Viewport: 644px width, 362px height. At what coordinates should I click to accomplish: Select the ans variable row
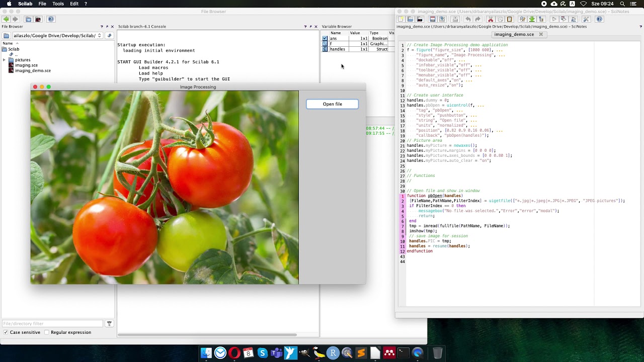click(358, 38)
